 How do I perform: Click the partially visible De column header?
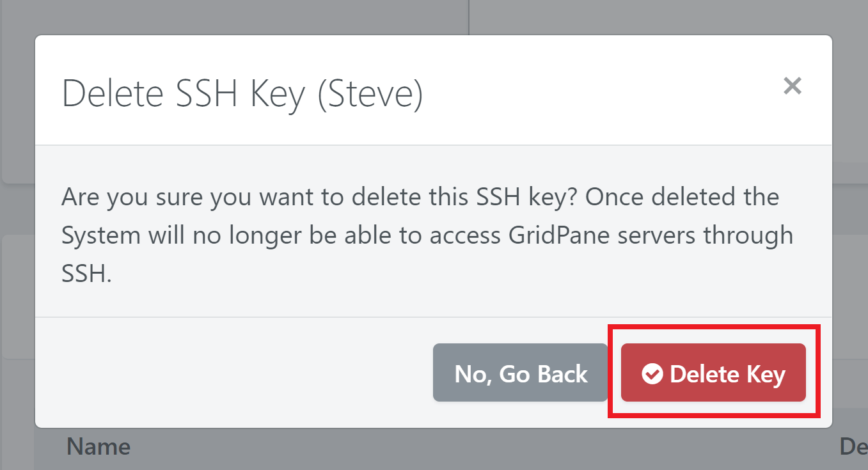coord(853,446)
